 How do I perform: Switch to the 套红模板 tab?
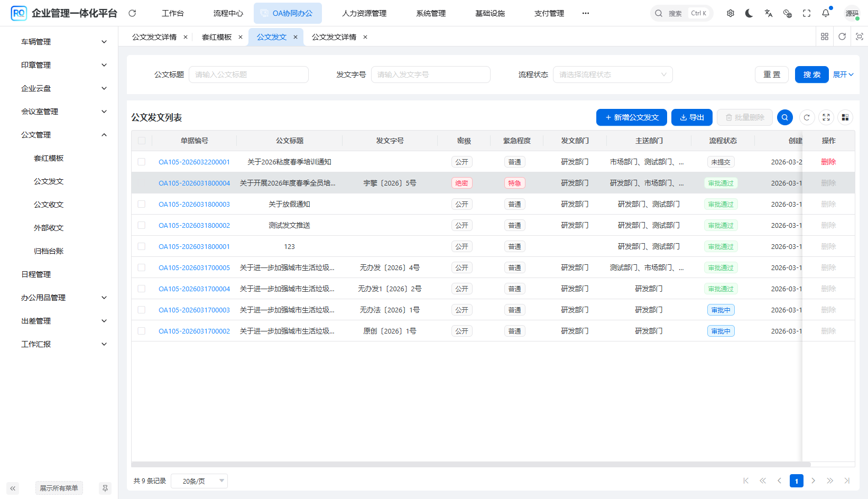click(x=217, y=37)
